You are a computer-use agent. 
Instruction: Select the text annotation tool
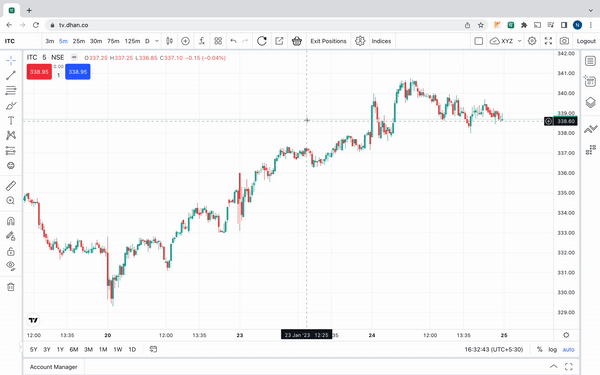11,121
